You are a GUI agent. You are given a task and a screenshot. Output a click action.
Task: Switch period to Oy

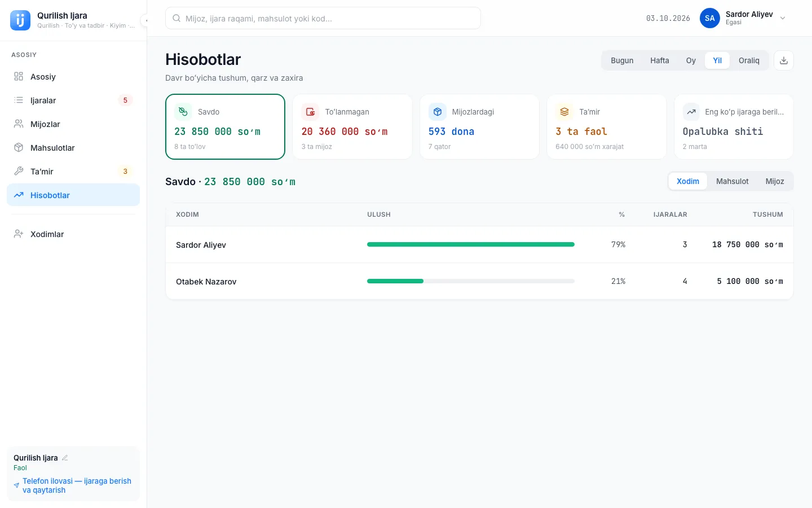tap(691, 60)
